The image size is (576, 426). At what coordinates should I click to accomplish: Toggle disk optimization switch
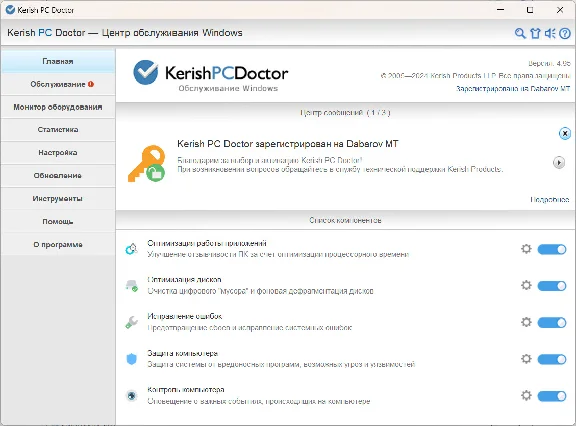[552, 286]
